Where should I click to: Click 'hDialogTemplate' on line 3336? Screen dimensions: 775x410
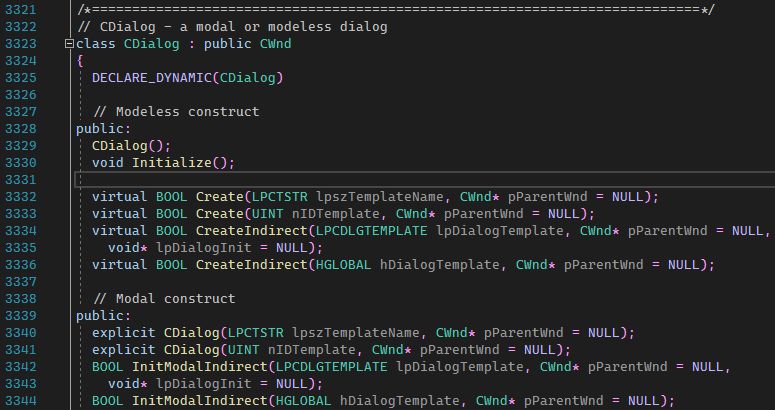440,265
